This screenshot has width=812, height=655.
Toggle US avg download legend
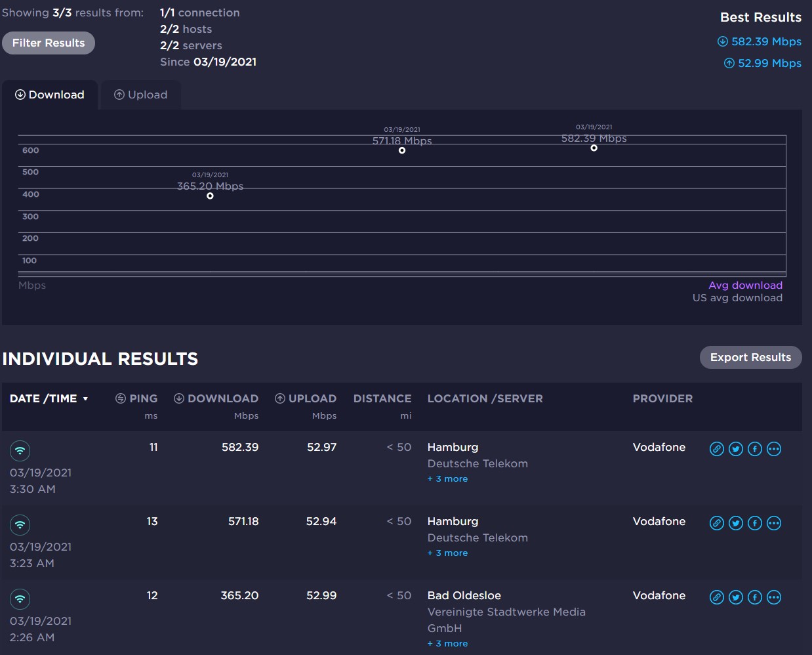[x=738, y=298]
